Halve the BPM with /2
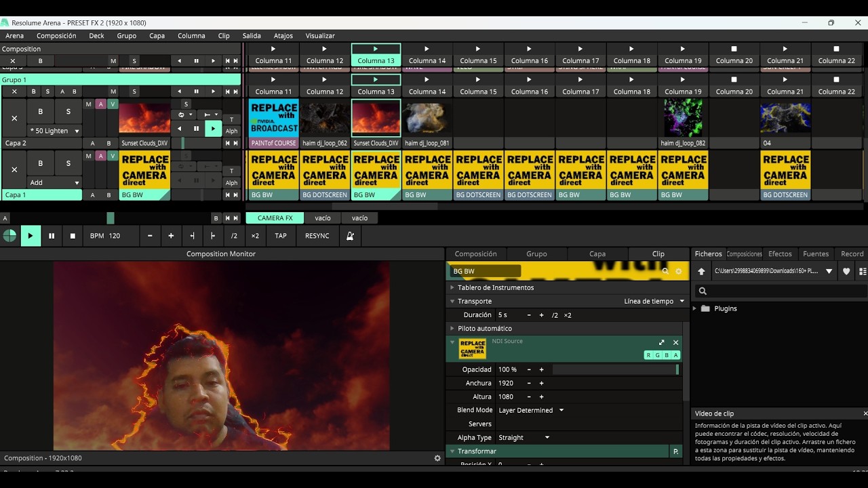This screenshot has width=868, height=488. coord(234,236)
